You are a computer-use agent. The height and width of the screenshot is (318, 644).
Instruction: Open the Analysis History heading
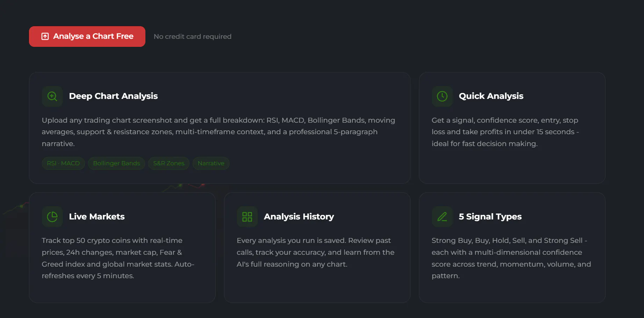pos(299,217)
